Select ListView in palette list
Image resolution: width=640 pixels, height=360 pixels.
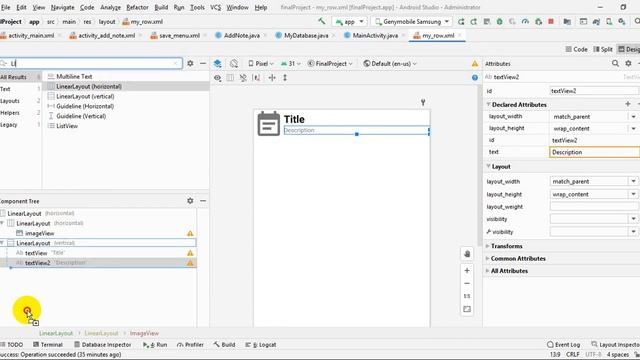click(x=67, y=126)
